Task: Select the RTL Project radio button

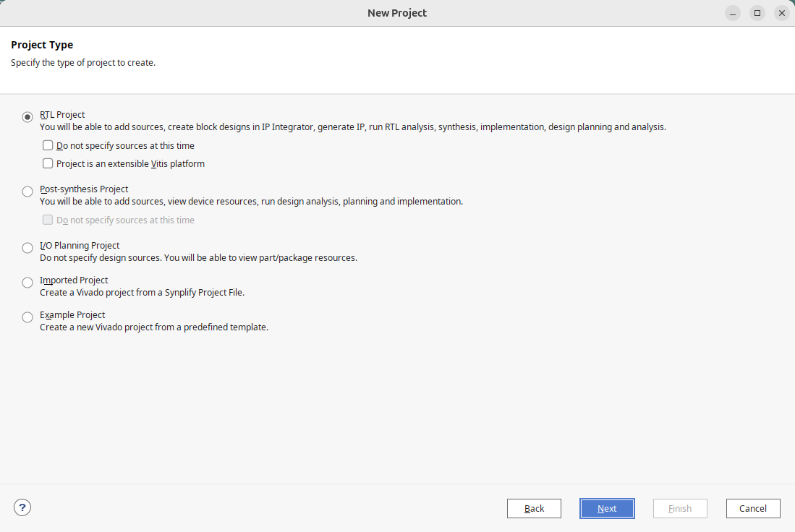Action: click(x=27, y=117)
